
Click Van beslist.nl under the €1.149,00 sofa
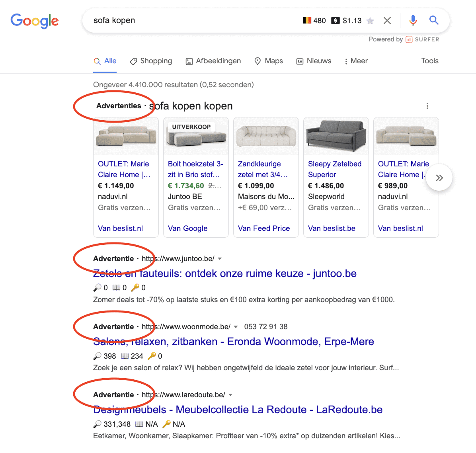tap(120, 228)
